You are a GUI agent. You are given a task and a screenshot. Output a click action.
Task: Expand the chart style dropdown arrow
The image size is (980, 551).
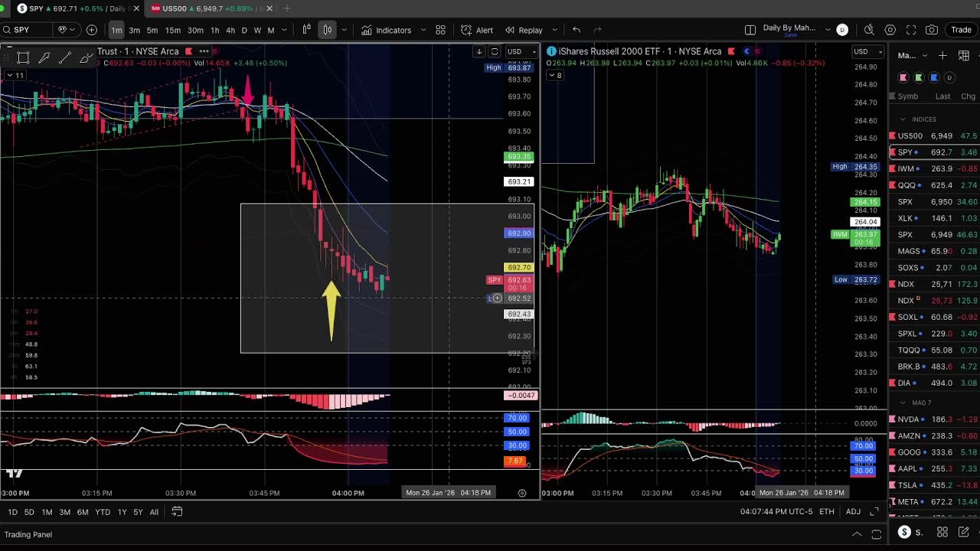344,30
